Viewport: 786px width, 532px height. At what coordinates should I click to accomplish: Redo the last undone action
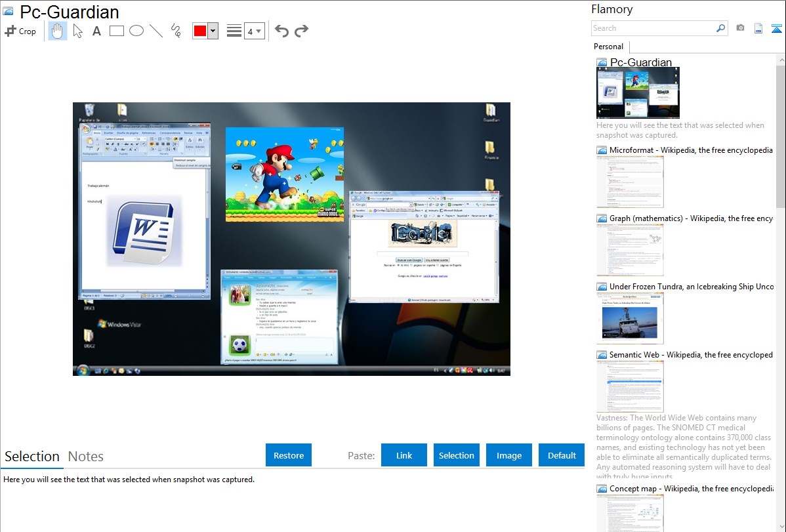pos(301,31)
